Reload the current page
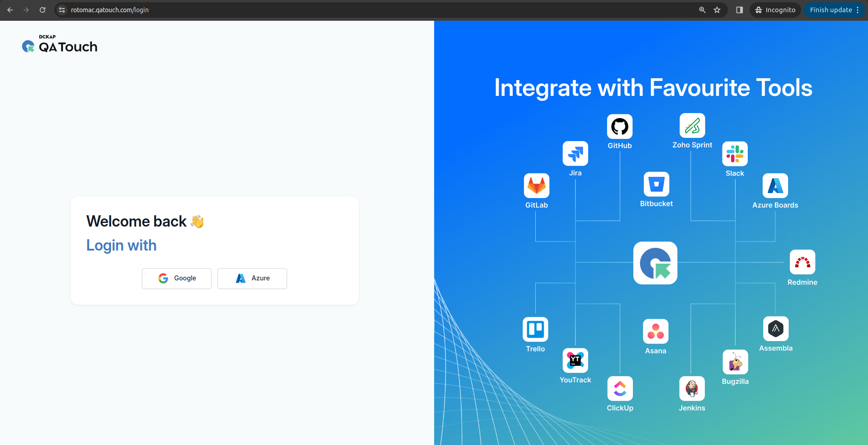868x445 pixels. pos(42,10)
